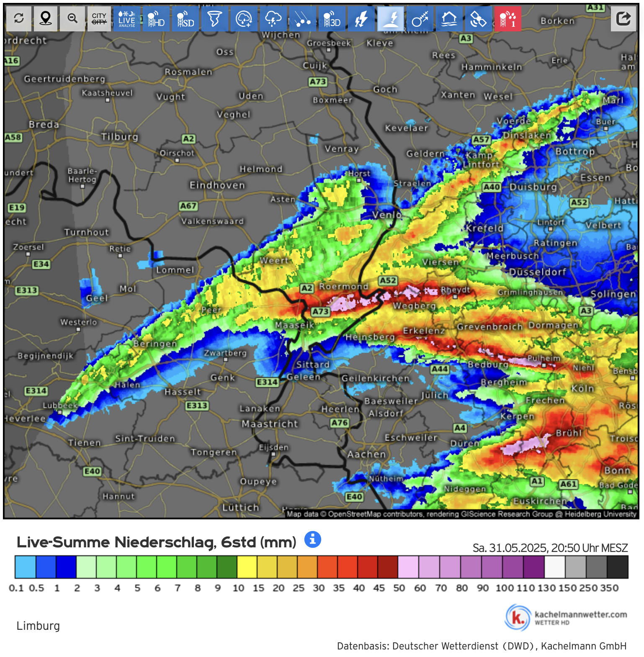This screenshot has width=644, height=657.
Task: Click the zoom out magnifier icon
Action: [x=72, y=18]
